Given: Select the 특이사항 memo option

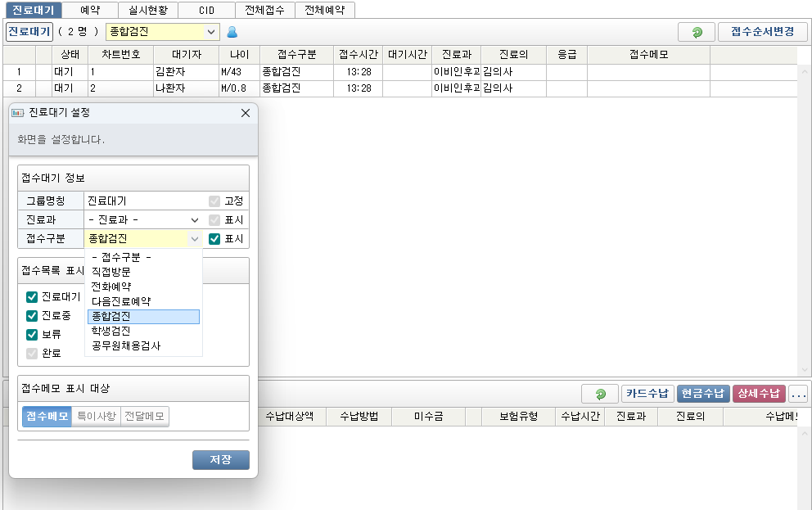Looking at the screenshot, I should [x=97, y=417].
